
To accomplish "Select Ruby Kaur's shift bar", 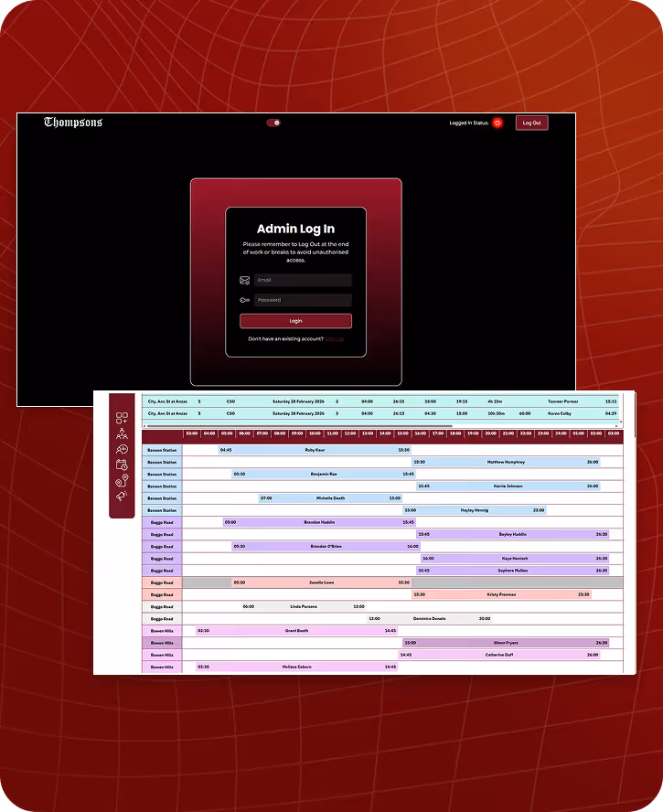I will tap(315, 450).
